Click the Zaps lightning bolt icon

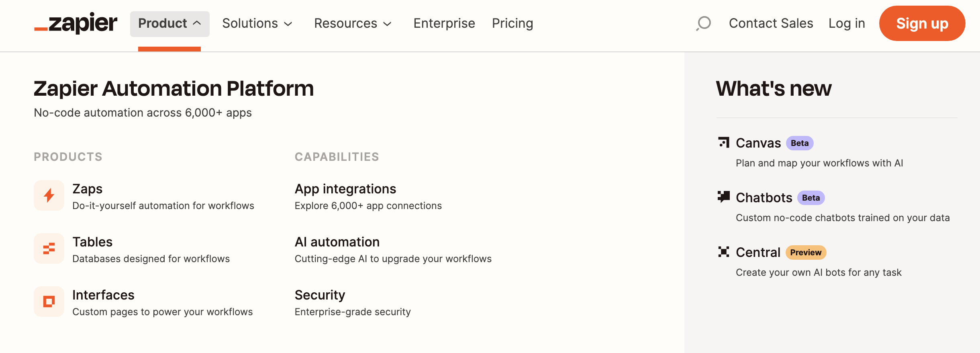[49, 195]
